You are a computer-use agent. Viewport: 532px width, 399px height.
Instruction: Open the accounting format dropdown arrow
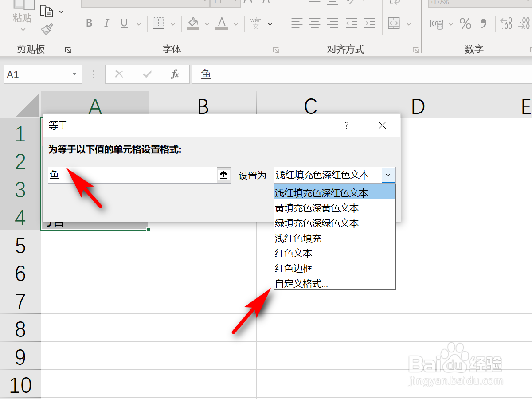coord(451,24)
